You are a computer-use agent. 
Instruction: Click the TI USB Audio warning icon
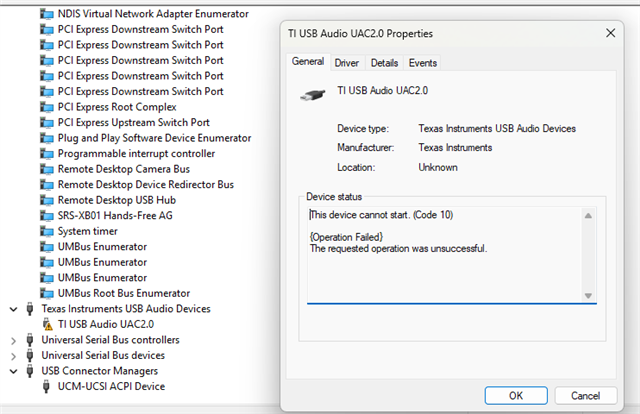47,325
